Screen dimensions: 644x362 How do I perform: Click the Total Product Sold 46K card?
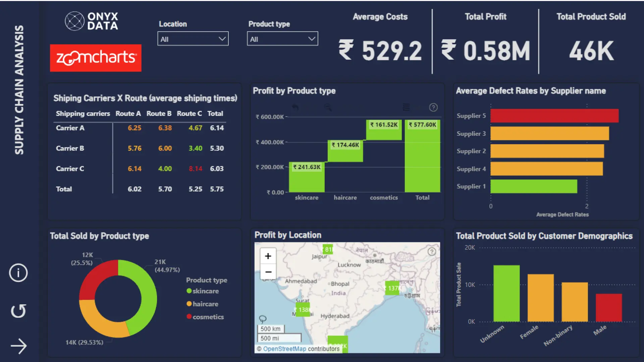591,40
